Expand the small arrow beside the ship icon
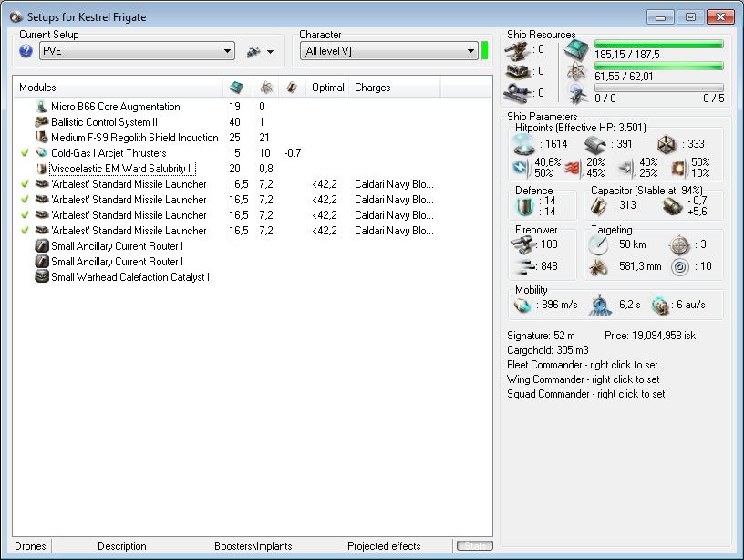Viewport: 744px width, 560px height. 271,51
